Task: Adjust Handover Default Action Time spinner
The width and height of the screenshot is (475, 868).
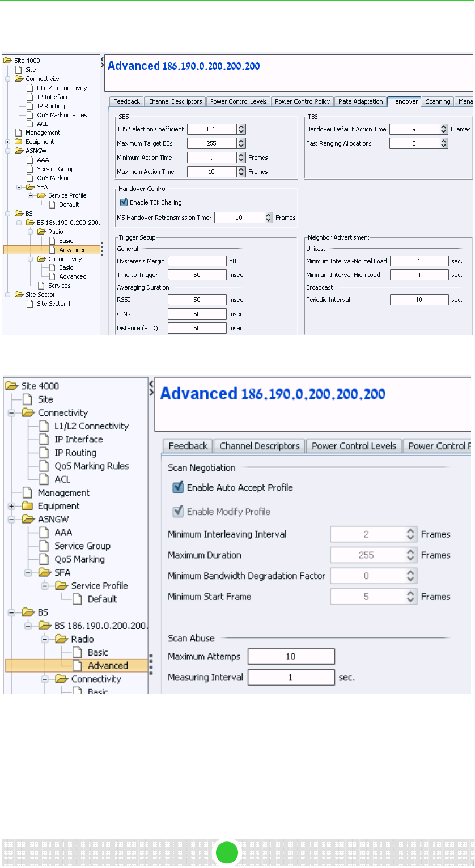Action: [443, 129]
